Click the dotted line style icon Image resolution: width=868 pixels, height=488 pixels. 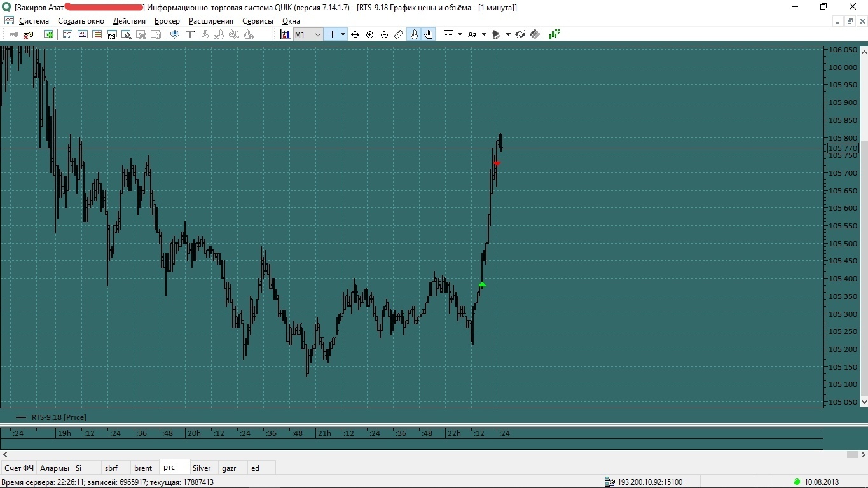(x=449, y=34)
